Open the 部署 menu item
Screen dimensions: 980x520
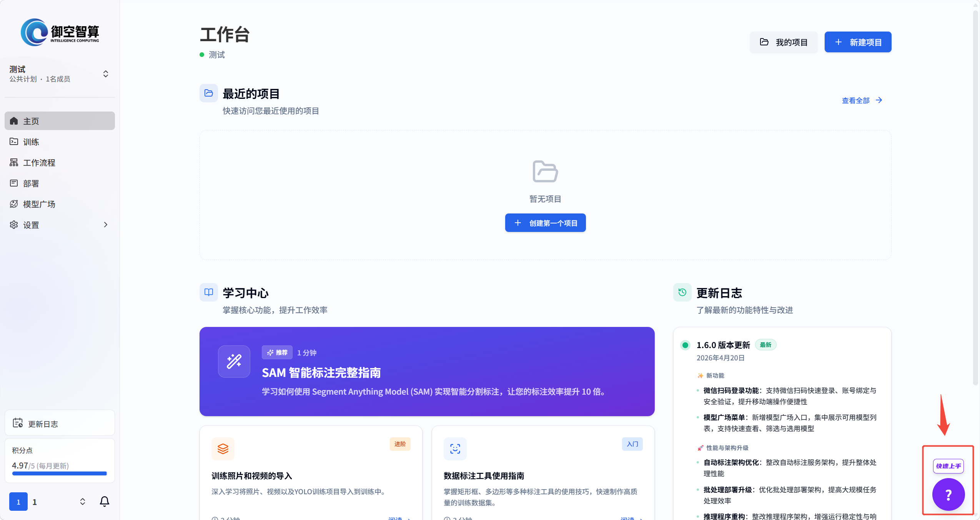click(60, 183)
